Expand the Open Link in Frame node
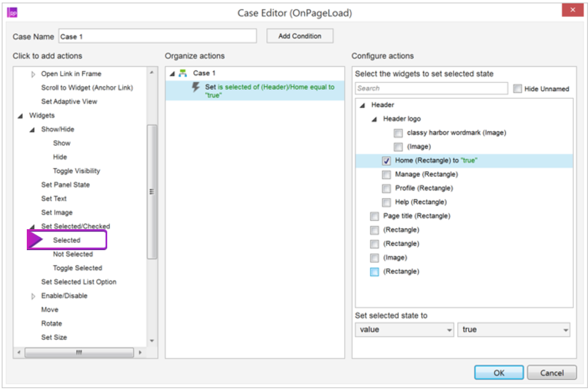Screen dimensions: 588x389 [33, 74]
